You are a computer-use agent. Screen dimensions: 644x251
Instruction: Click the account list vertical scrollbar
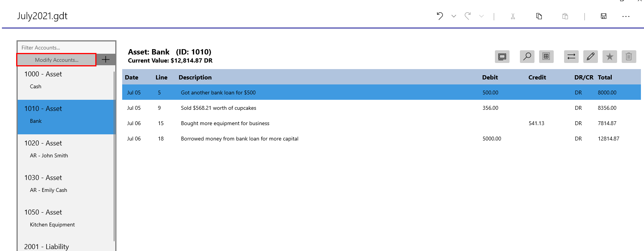click(x=114, y=156)
